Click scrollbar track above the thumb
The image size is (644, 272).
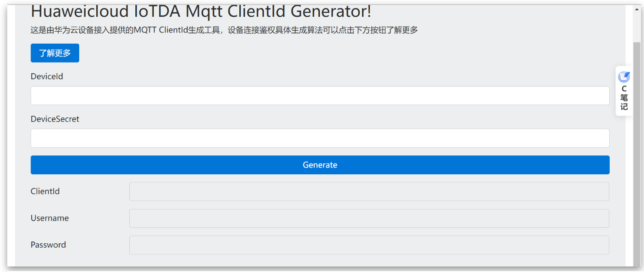pyautogui.click(x=637, y=28)
